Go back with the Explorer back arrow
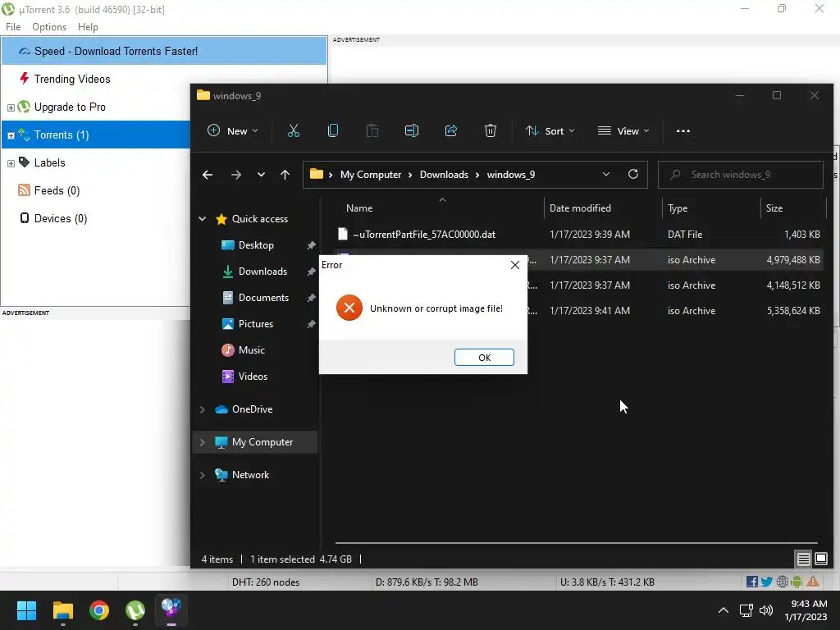840x630 pixels. pos(208,175)
